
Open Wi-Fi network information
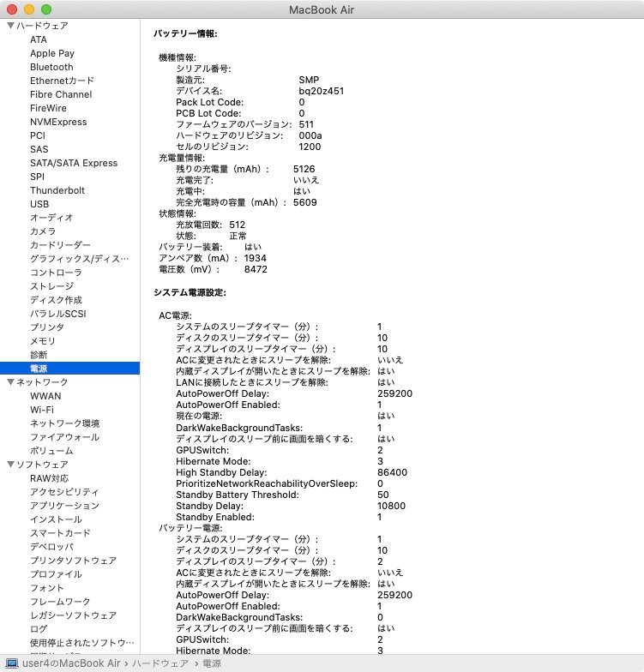(41, 410)
